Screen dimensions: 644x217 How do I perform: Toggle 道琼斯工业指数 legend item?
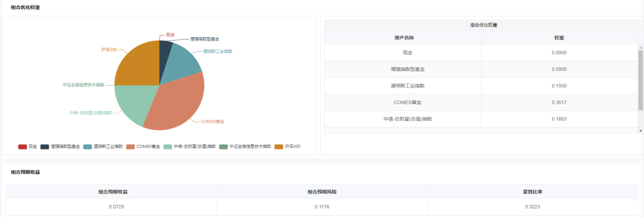[103, 146]
